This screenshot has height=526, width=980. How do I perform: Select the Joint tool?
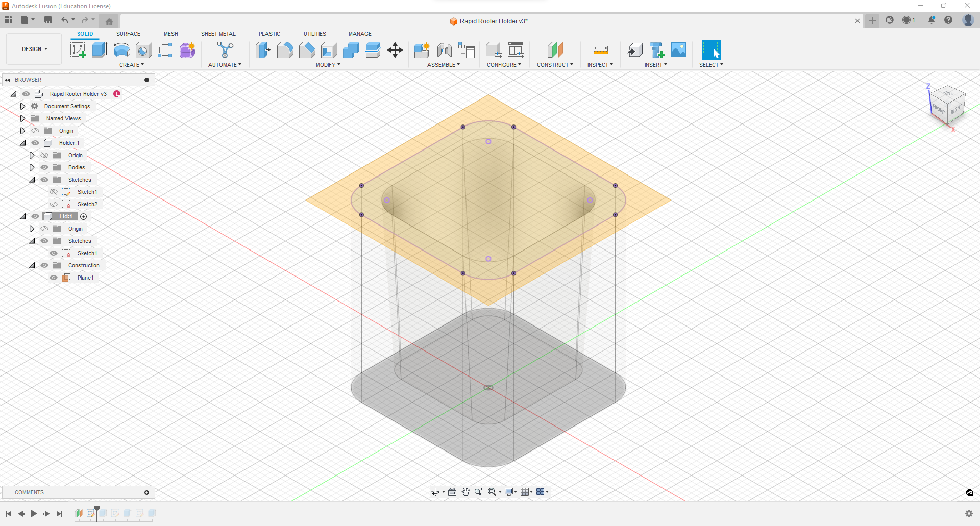click(444, 50)
